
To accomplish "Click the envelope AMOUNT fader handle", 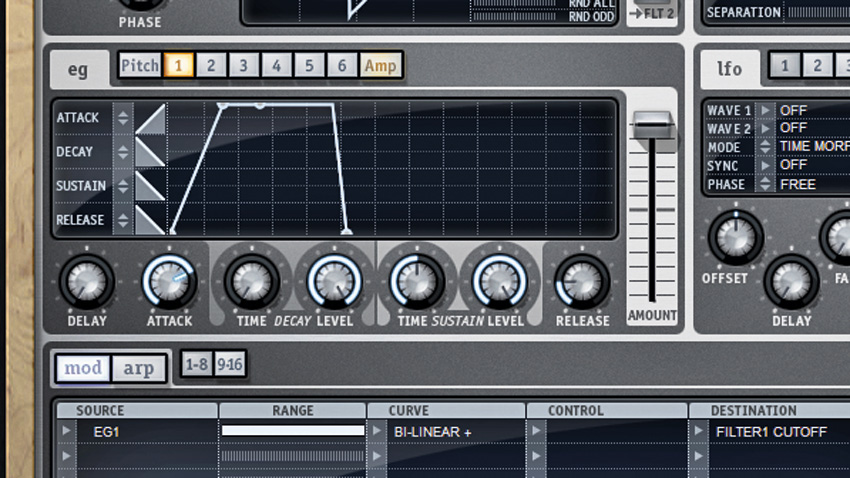I will coord(653,125).
